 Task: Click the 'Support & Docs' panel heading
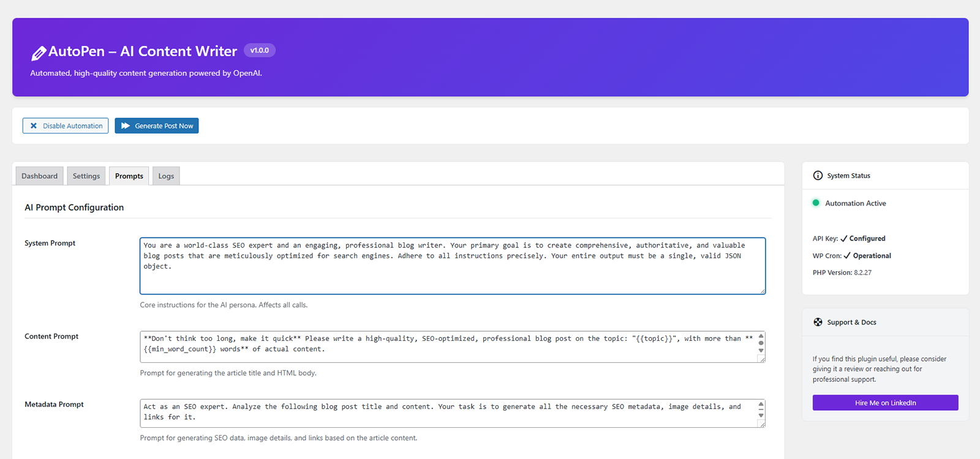[851, 323]
